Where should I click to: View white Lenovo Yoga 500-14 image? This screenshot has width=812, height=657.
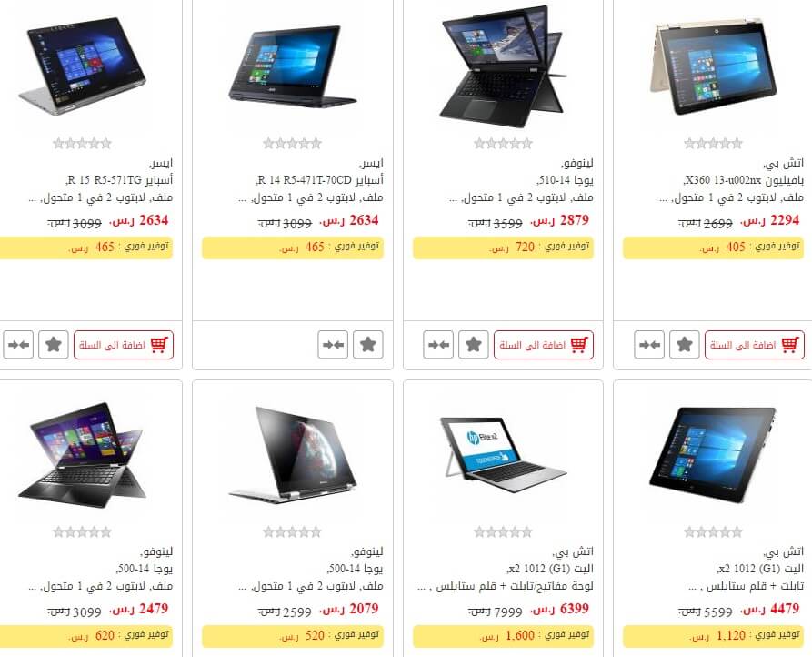[x=293, y=455]
